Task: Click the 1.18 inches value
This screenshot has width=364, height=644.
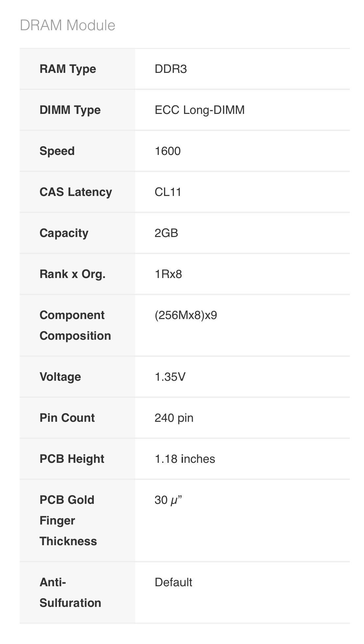Action: [185, 459]
